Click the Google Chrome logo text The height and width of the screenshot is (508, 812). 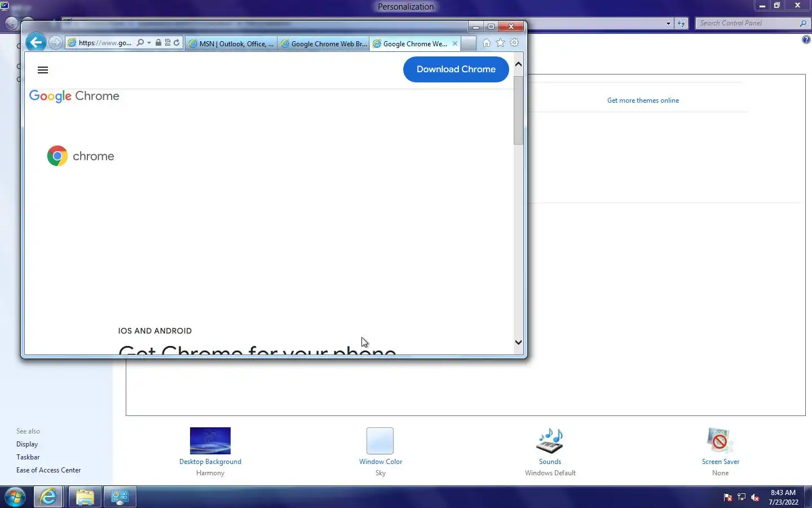coord(74,96)
